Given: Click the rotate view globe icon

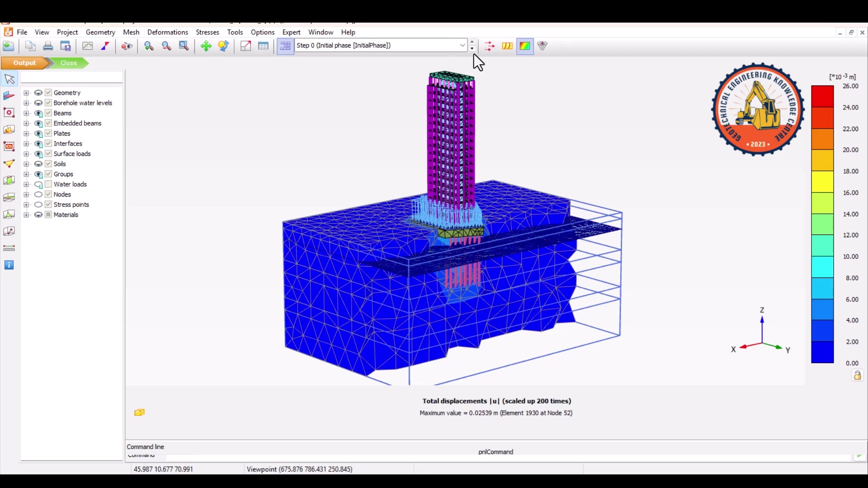Looking at the screenshot, I should tap(223, 46).
